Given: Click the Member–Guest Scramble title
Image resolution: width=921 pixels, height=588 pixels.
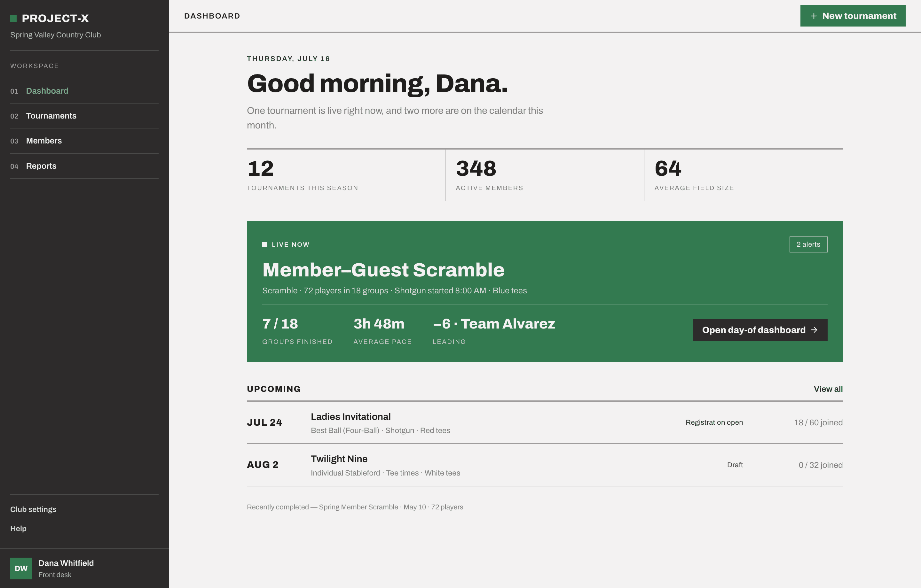Looking at the screenshot, I should (383, 270).
